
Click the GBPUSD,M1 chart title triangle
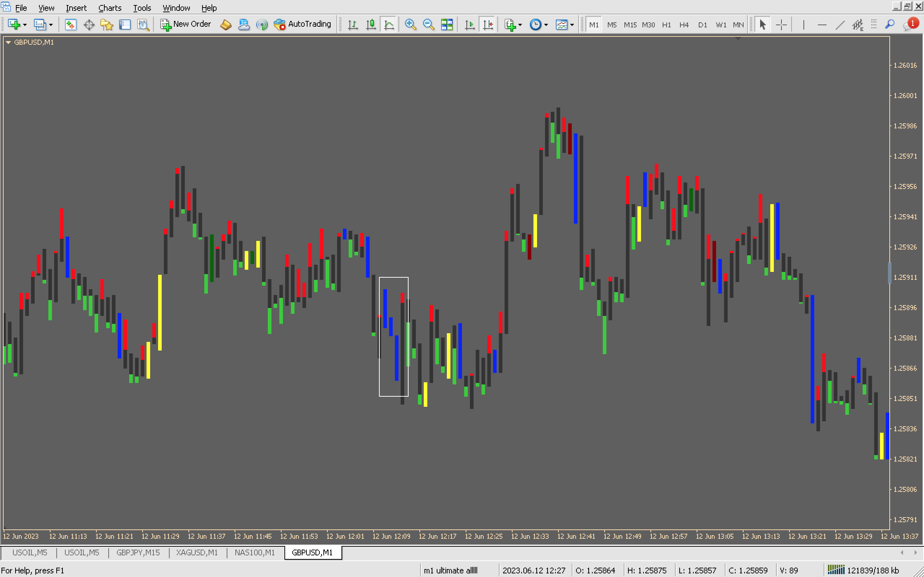(8, 42)
